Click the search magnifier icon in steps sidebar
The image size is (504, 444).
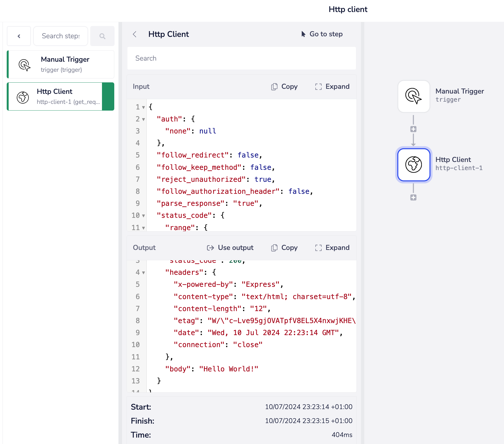pos(102,36)
